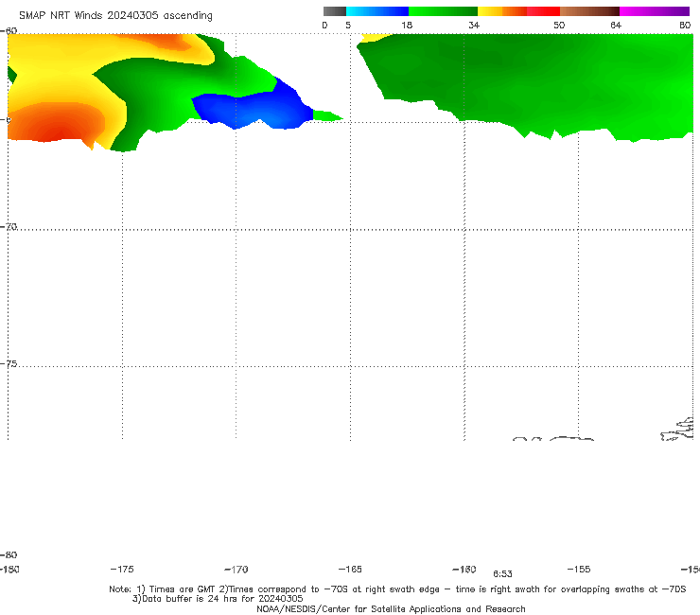Click the note 'Times are GMT' line
The width and height of the screenshot is (700, 615).
397,589
